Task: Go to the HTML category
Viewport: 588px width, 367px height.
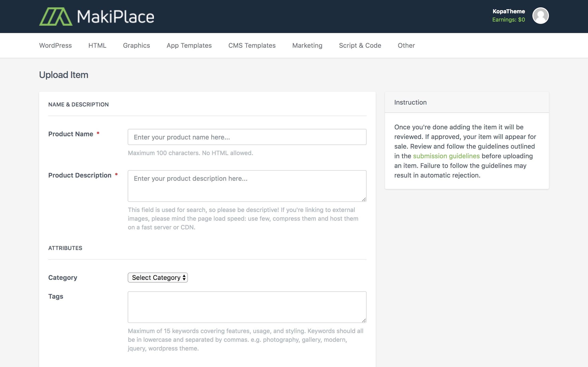Action: pyautogui.click(x=97, y=45)
